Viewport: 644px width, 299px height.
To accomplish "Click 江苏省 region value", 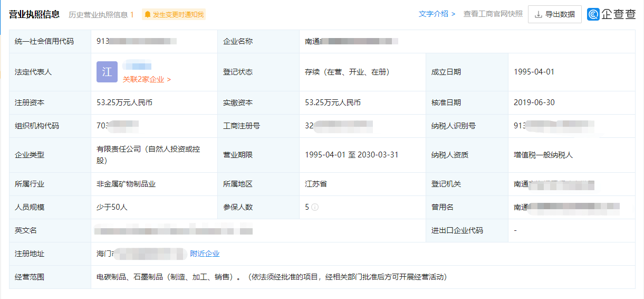I will click(316, 184).
